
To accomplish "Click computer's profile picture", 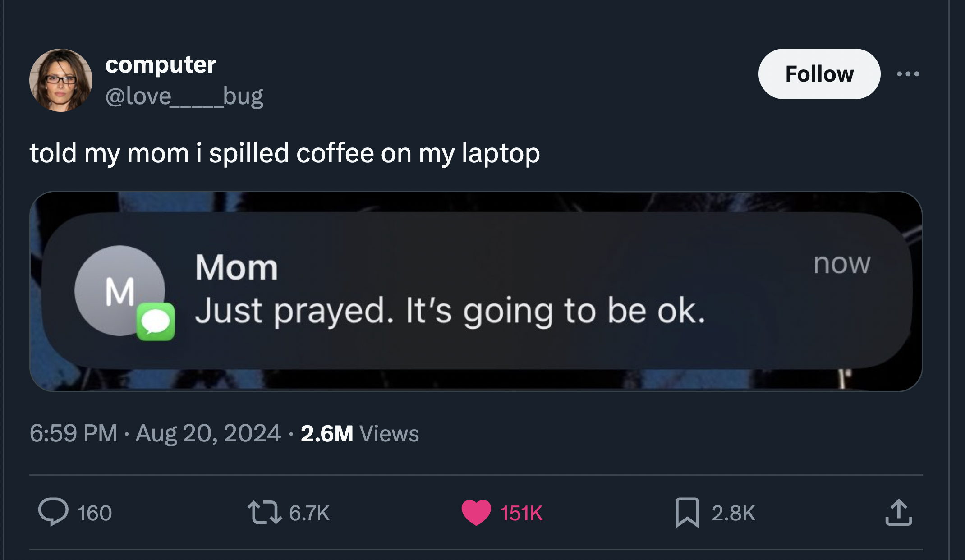I will pos(62,81).
